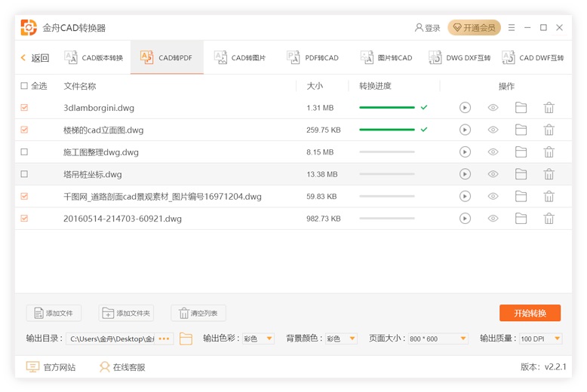587x392 pixels.
Task: Convert 施工图整理dwg.dwg via play icon
Action: tap(465, 152)
